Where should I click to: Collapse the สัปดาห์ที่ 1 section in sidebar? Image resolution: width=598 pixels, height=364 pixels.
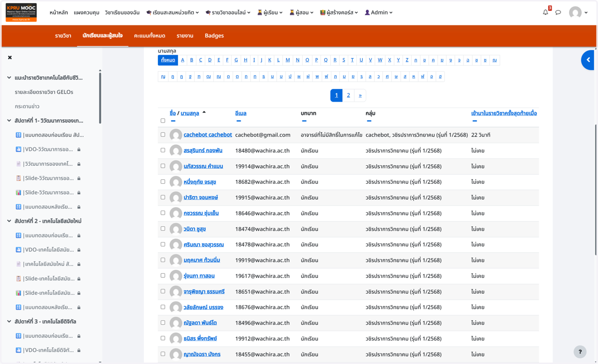(9, 121)
